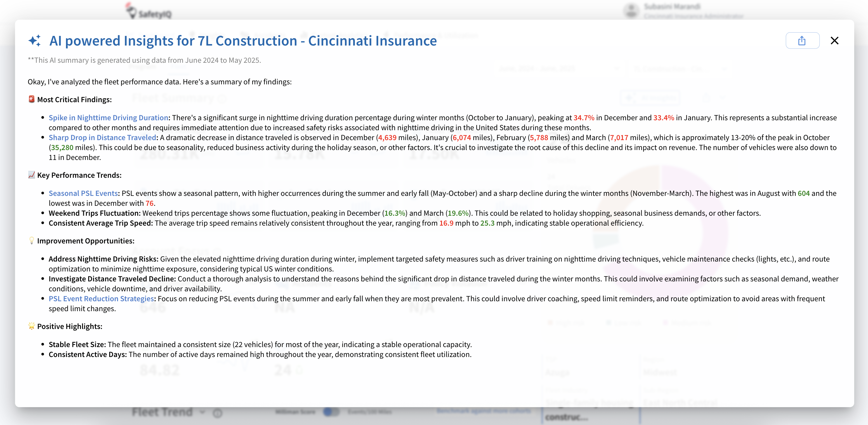The height and width of the screenshot is (425, 868).
Task: Click the chart icon beside Key Performance Trends
Action: click(x=31, y=175)
